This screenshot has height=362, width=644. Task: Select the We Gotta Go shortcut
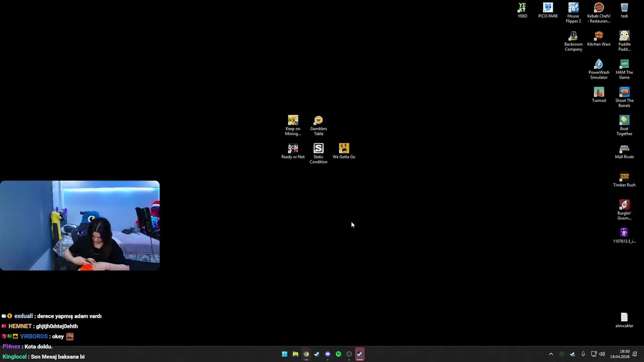tap(344, 151)
